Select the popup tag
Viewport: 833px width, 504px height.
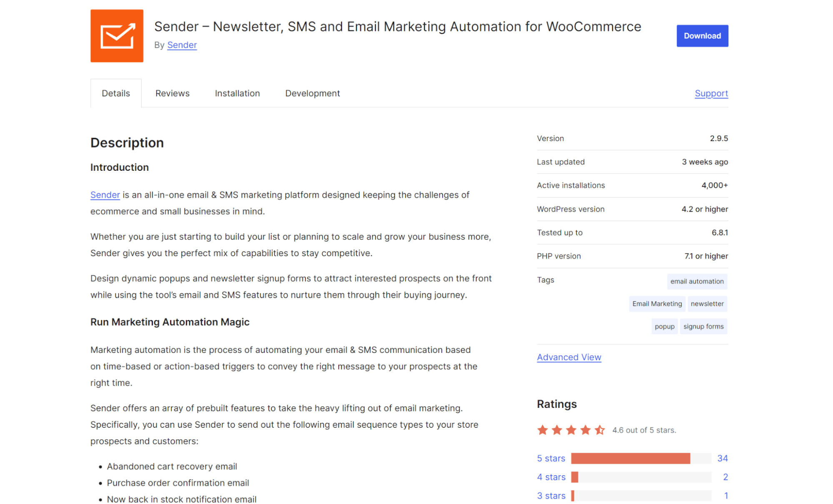tap(664, 327)
